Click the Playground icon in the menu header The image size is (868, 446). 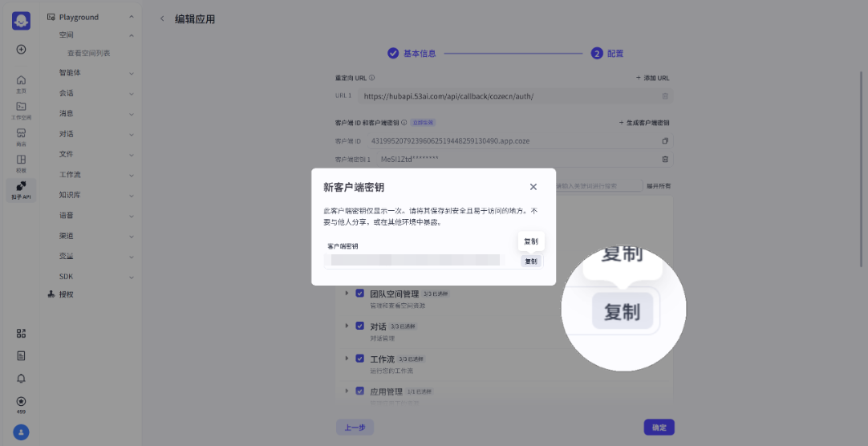coord(51,17)
